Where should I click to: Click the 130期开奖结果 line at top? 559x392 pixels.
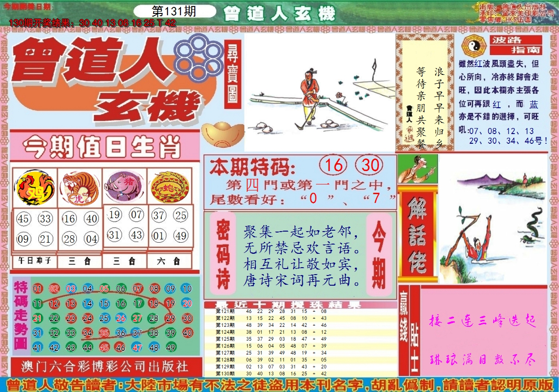[x=93, y=23]
